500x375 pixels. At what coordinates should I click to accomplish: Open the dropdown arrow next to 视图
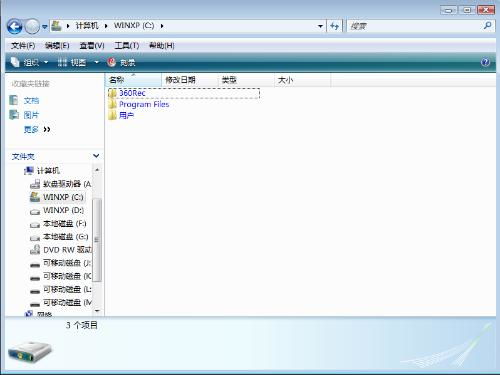(x=96, y=62)
